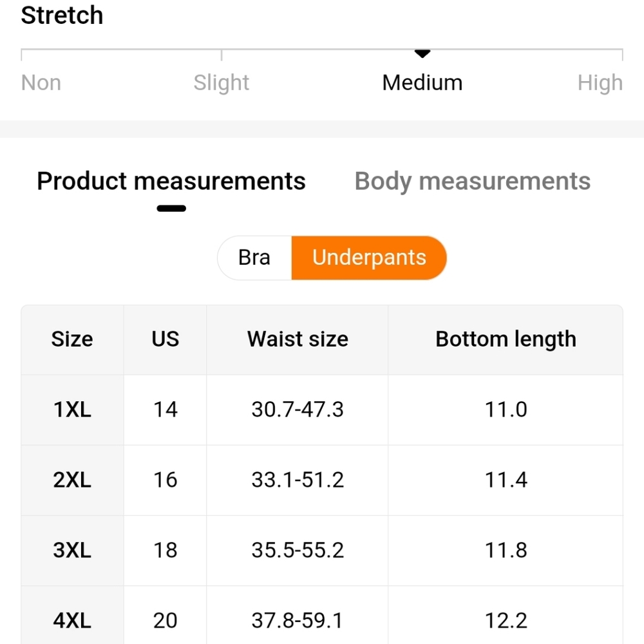This screenshot has height=644, width=644.
Task: Click the Size column header
Action: (x=72, y=339)
